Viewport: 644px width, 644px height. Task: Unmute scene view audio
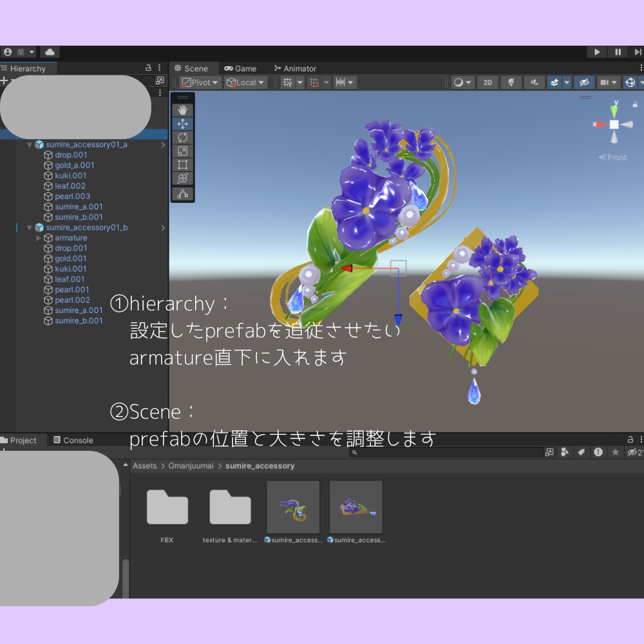(x=533, y=82)
